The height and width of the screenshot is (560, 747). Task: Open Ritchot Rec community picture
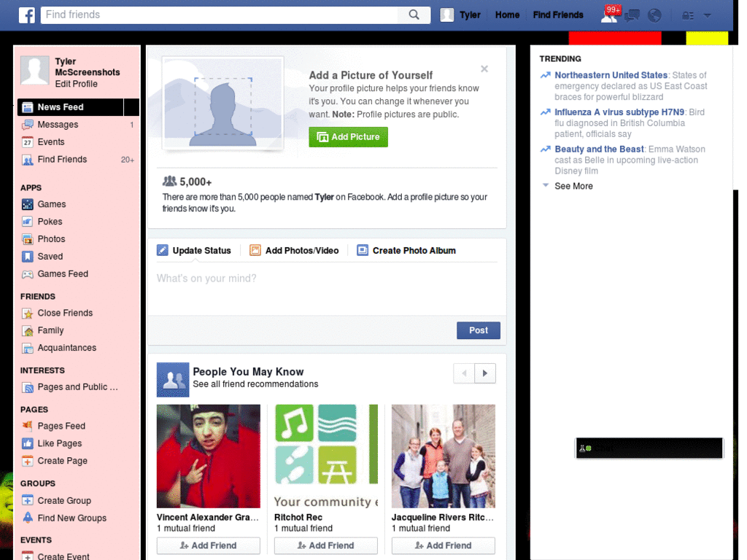[326, 456]
